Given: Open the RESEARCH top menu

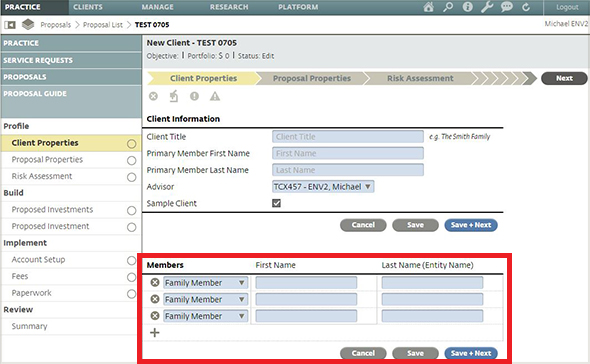Looking at the screenshot, I should 229,7.
